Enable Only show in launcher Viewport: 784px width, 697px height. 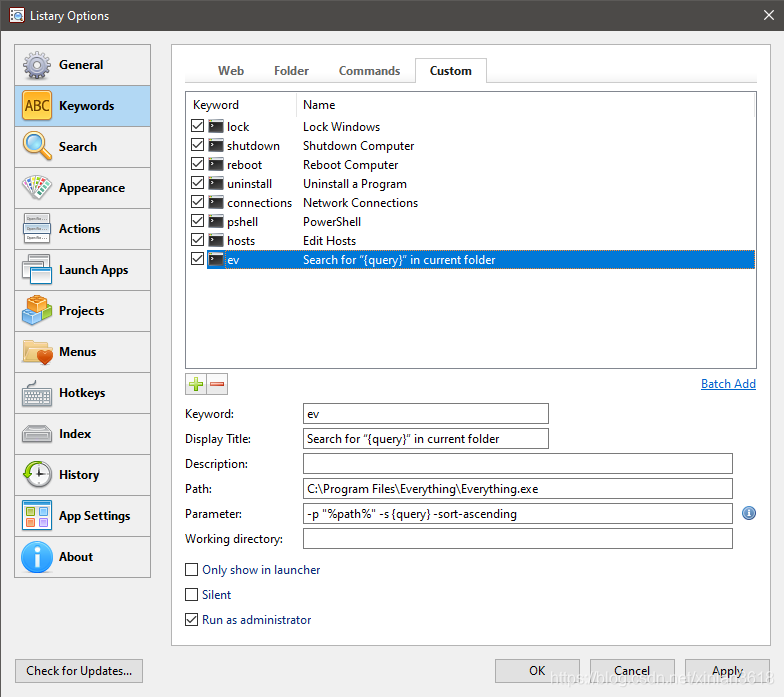(192, 570)
